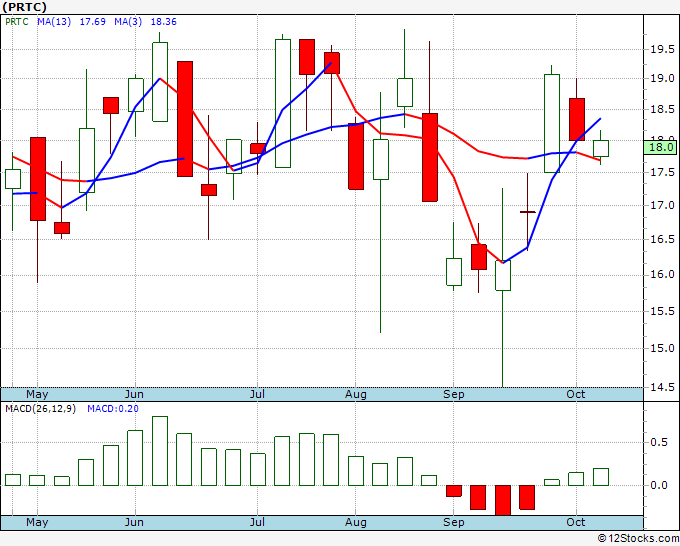The image size is (680, 546).
Task: Click the 19.0 price axis label
Action: [662, 78]
